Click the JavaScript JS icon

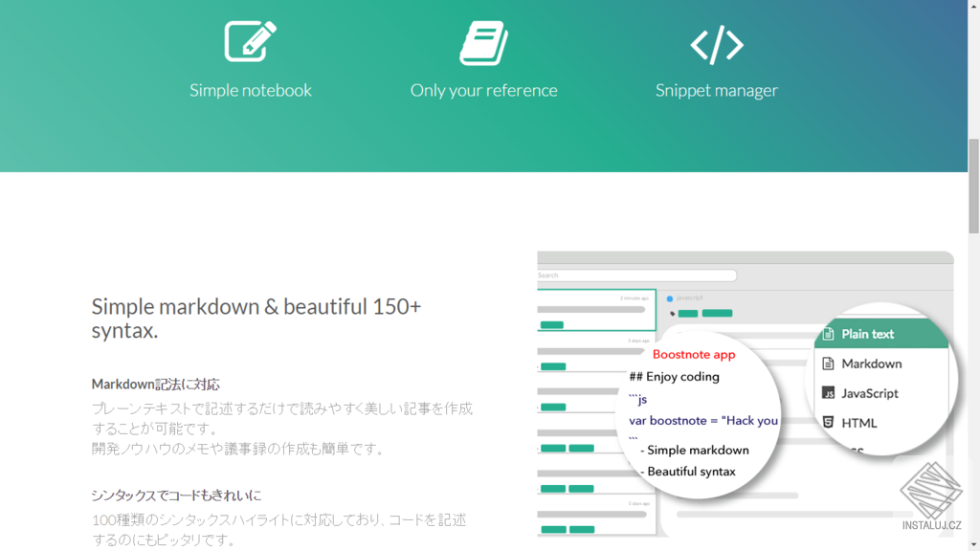(x=828, y=393)
